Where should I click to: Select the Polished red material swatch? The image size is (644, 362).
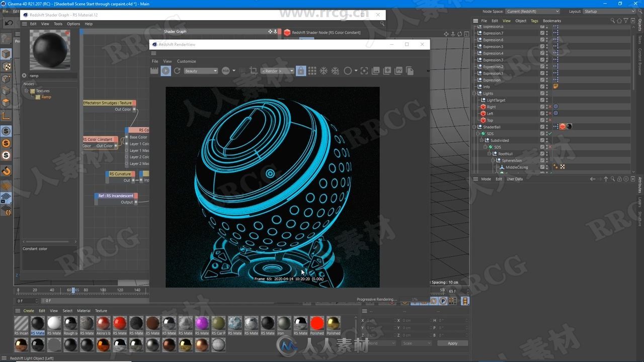tap(317, 323)
